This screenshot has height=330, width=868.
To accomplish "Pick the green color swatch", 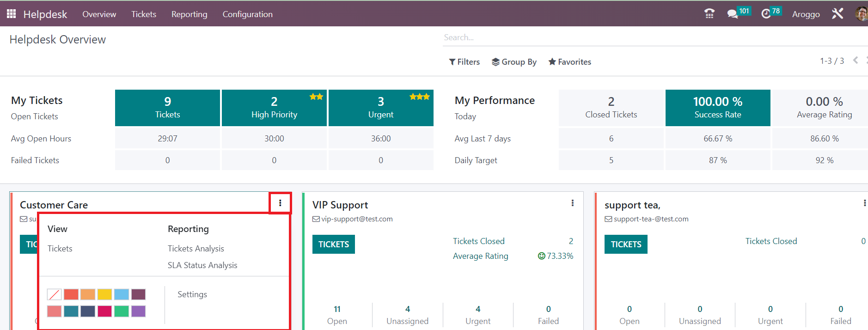I will point(122,311).
